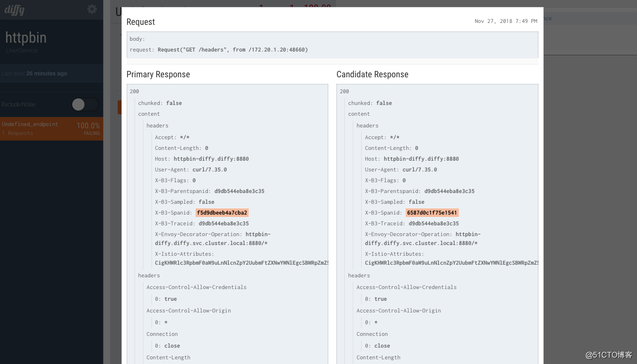
Task: Click candidate second 'headers' key
Action: (359, 275)
